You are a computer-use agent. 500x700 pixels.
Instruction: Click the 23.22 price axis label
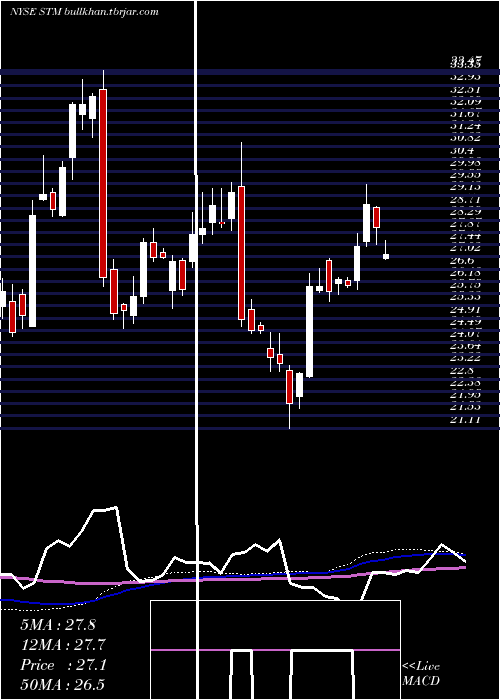pyautogui.click(x=466, y=358)
